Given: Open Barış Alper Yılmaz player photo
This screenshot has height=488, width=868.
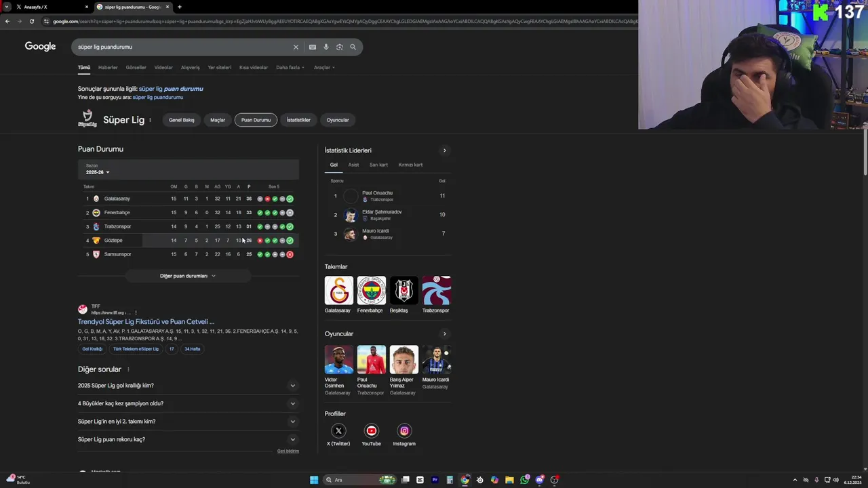Looking at the screenshot, I should pos(403,359).
